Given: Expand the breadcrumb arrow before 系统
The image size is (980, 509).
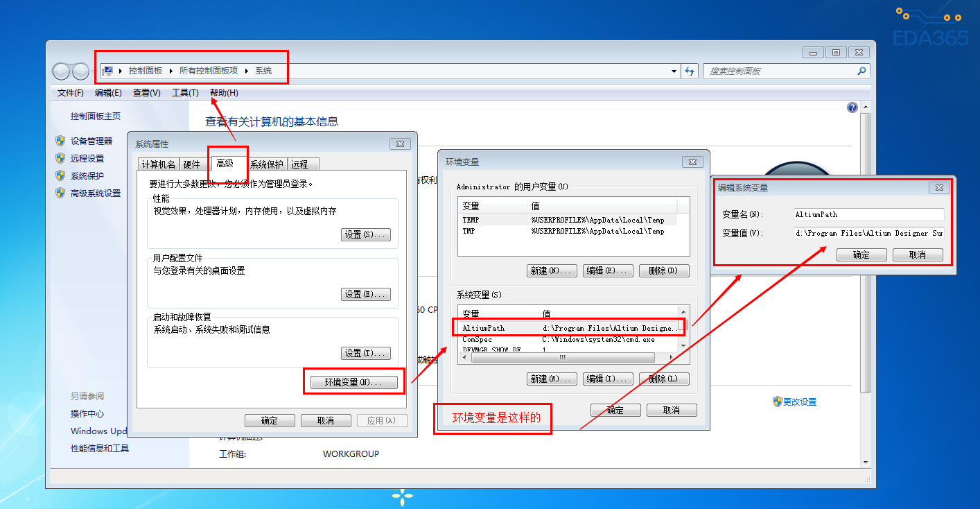Looking at the screenshot, I should tap(247, 71).
